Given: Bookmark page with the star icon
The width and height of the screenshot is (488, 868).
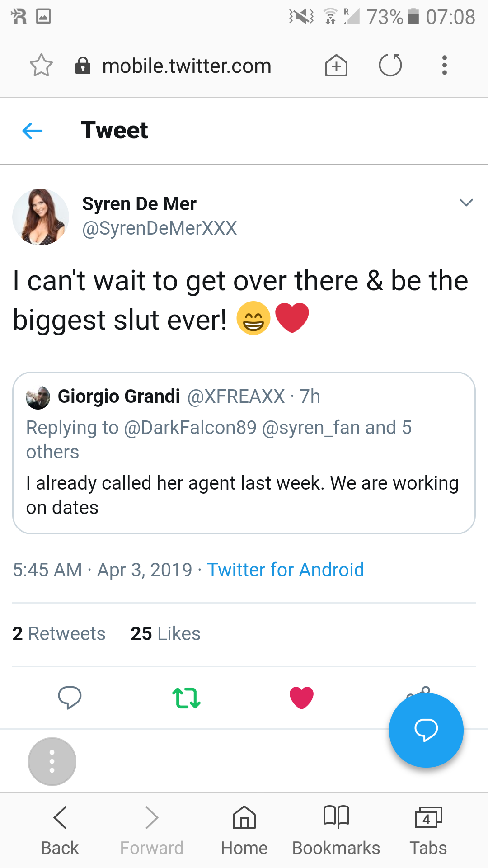Looking at the screenshot, I should click(41, 66).
